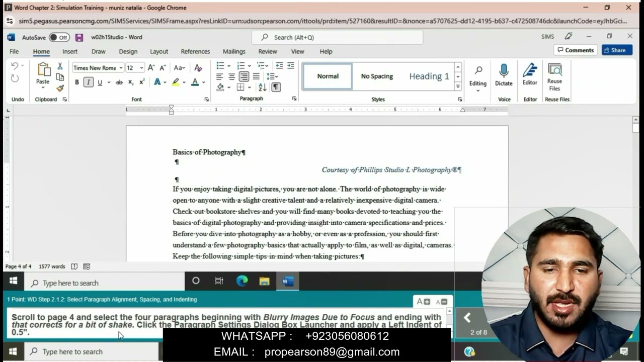
Task: Apply strikethrough formatting
Action: coord(119,82)
